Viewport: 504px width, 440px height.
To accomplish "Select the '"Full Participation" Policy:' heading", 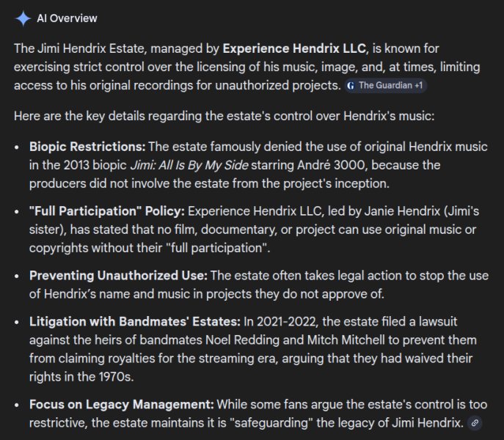I will (x=107, y=211).
